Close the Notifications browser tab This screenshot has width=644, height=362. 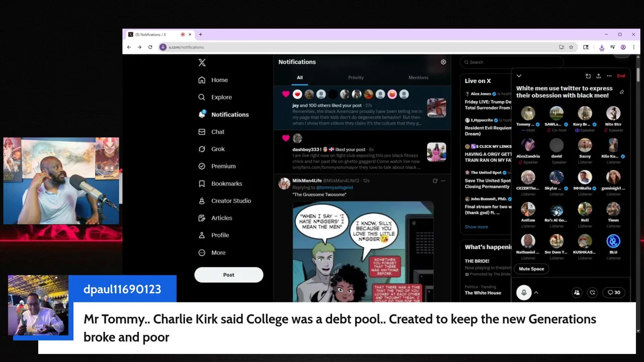click(190, 35)
